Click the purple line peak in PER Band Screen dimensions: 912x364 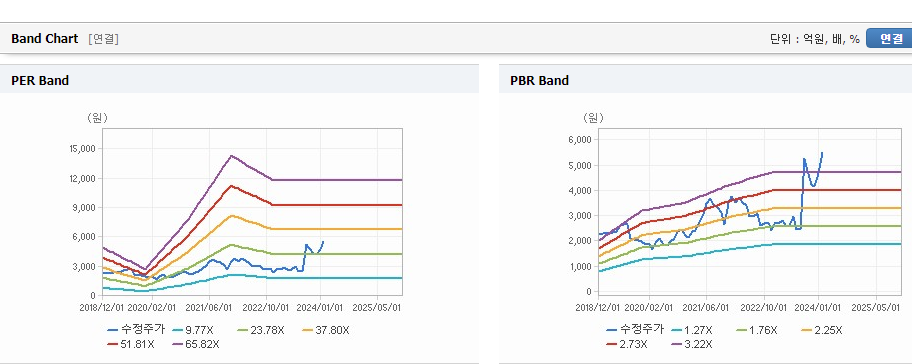[x=231, y=155]
